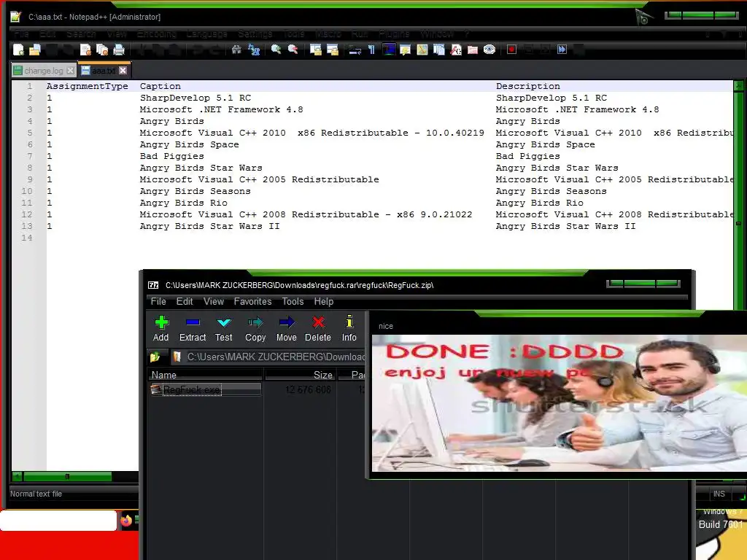Viewport: 747px width, 560px height.
Task: Click the 'AssignmentType' header text
Action: click(x=88, y=86)
